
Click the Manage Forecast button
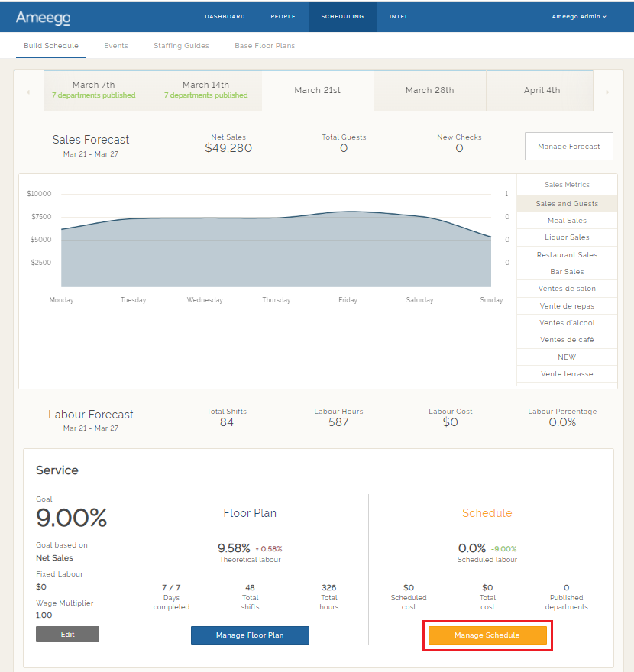[x=568, y=146]
